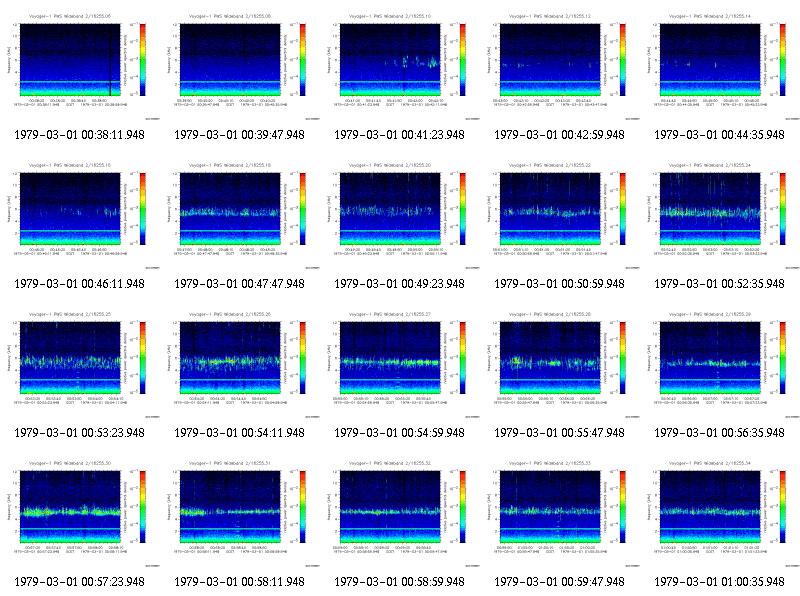Select the caption "1979-03-01 00:49:23.948"
800x596 pixels.
399,284
